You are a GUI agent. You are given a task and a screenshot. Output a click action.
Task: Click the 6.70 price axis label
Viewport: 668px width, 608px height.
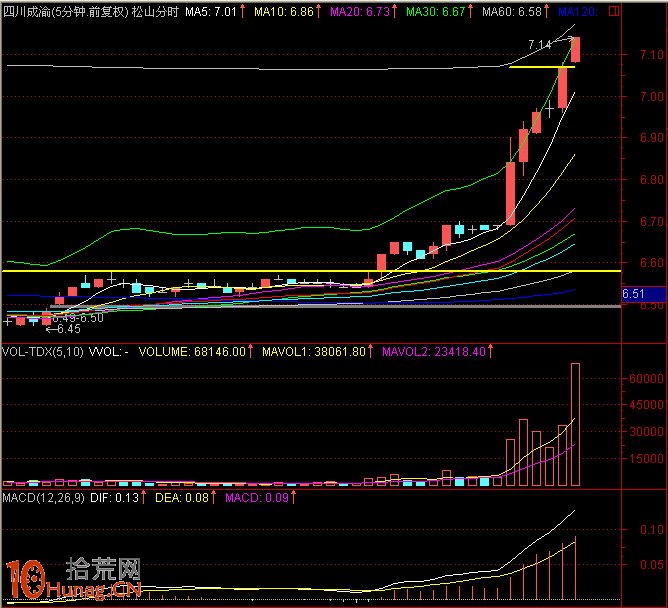(x=652, y=221)
